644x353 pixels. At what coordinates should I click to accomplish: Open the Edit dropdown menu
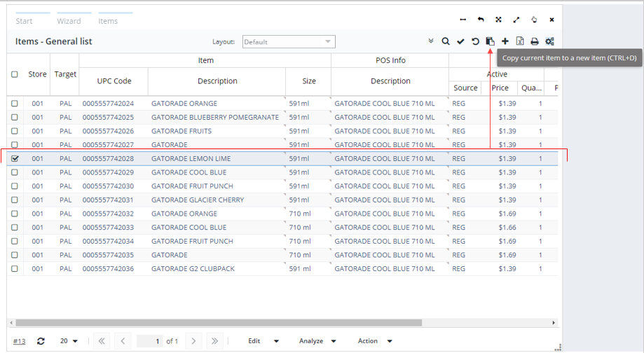click(x=263, y=341)
